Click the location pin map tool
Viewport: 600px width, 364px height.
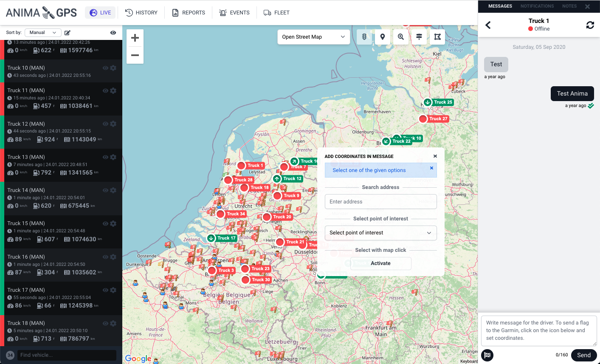click(383, 37)
